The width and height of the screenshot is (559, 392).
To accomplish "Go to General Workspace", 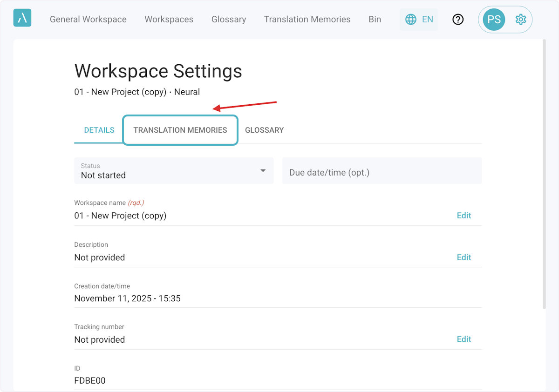I will (x=88, y=20).
